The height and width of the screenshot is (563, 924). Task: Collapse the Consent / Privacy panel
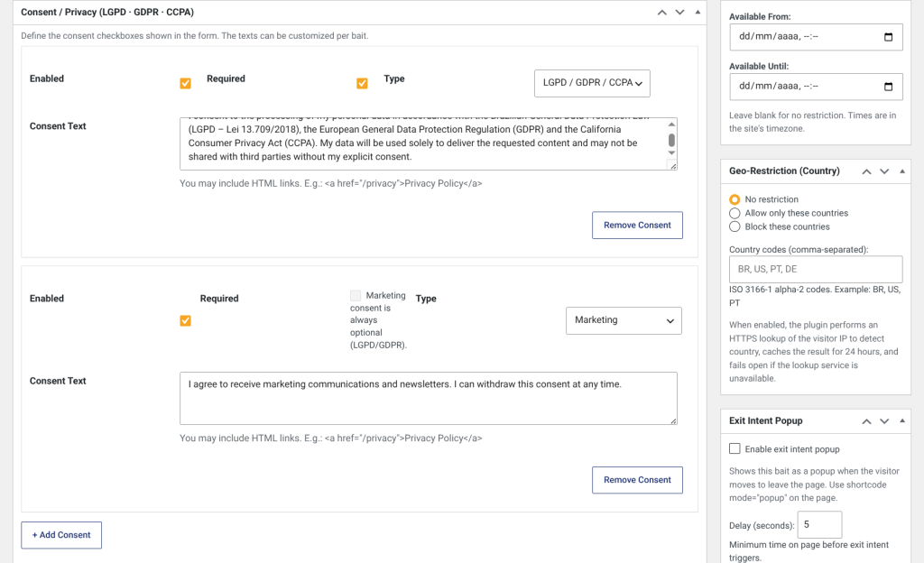698,13
